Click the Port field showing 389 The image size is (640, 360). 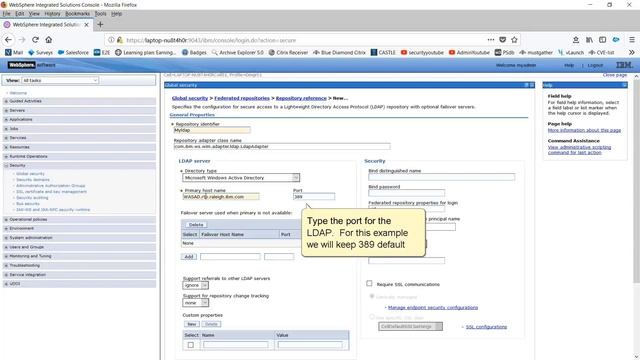[314, 196]
